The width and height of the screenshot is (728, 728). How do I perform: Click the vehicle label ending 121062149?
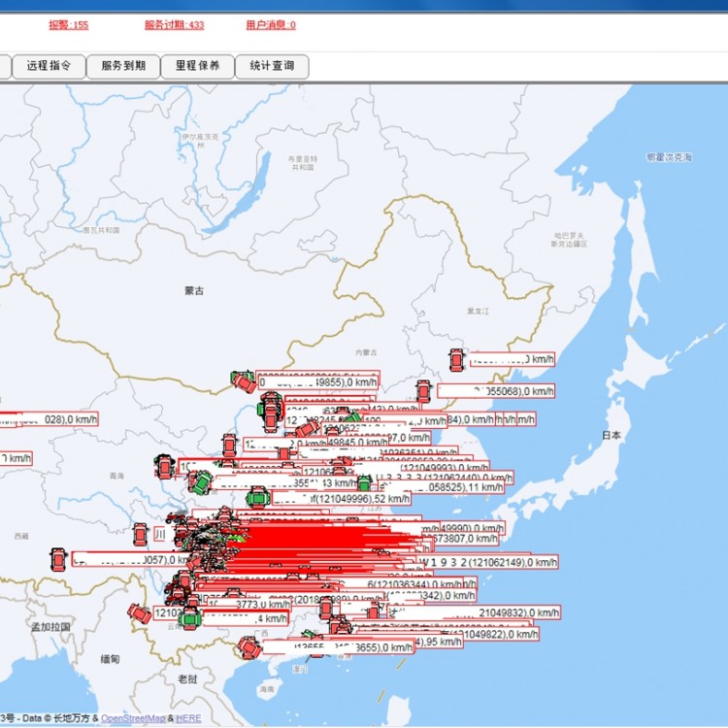pos(485,562)
